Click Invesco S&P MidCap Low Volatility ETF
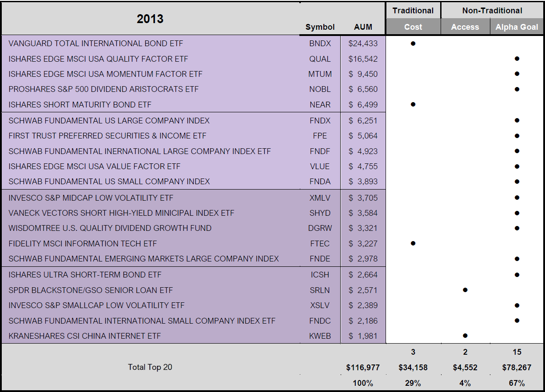The height and width of the screenshot is (392, 545). click(91, 198)
